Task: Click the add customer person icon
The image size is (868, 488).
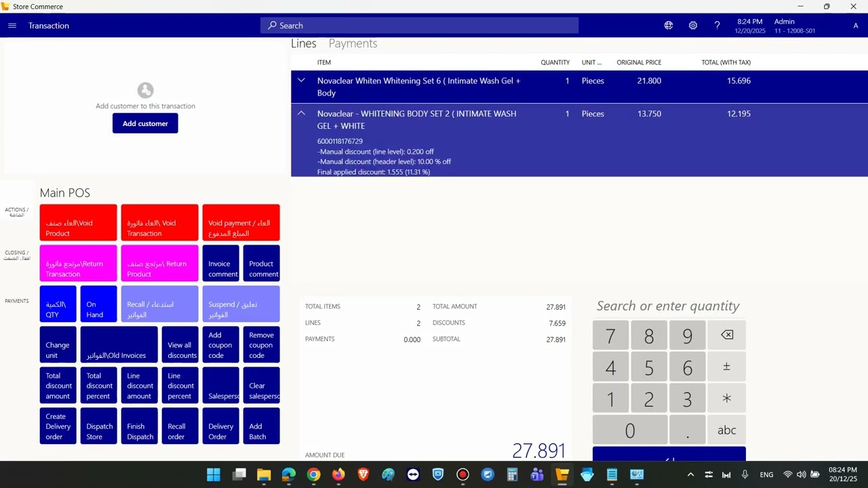Action: click(x=145, y=90)
